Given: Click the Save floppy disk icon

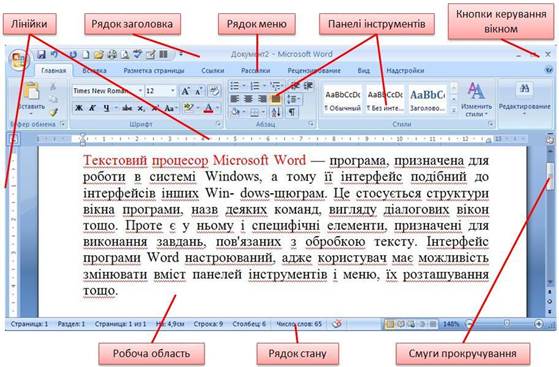Looking at the screenshot, I should click(41, 55).
